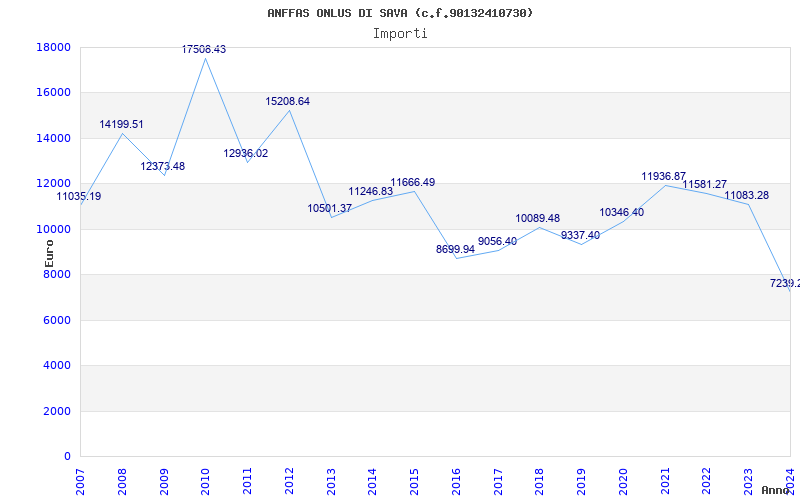Screen dimensions: 800x500
Task: Select the 11581.27 data label
Action: coord(705,185)
